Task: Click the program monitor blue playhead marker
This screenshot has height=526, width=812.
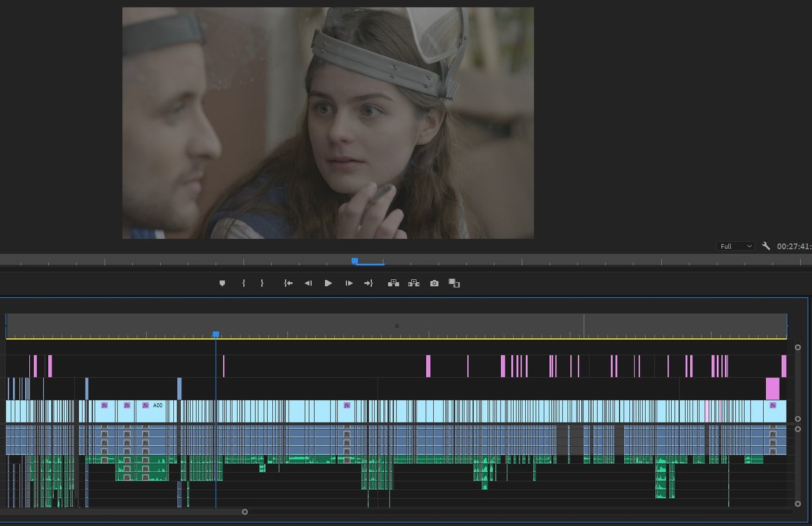Action: [355, 260]
